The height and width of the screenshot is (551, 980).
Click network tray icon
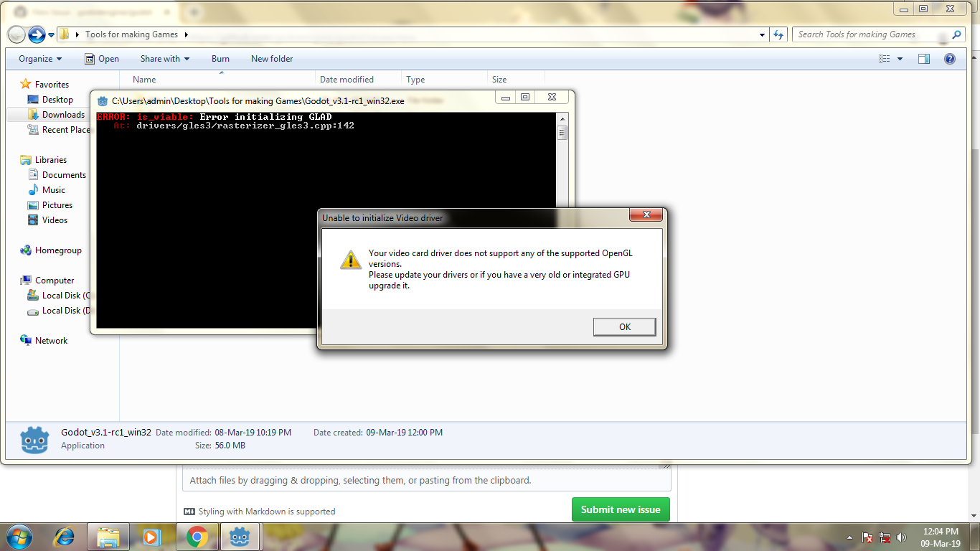[885, 537]
